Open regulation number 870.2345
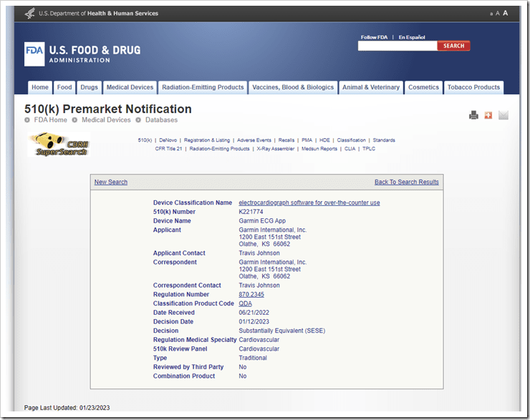The image size is (530, 420). 251,294
